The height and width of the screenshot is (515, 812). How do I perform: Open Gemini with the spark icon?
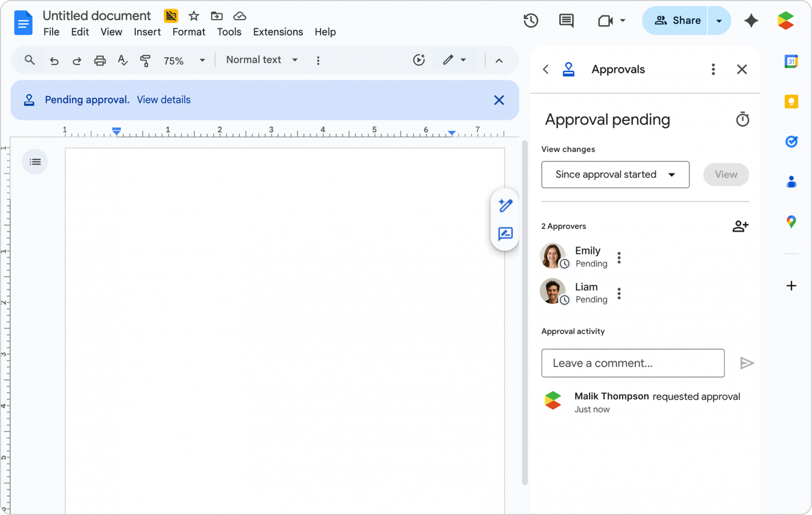click(751, 20)
